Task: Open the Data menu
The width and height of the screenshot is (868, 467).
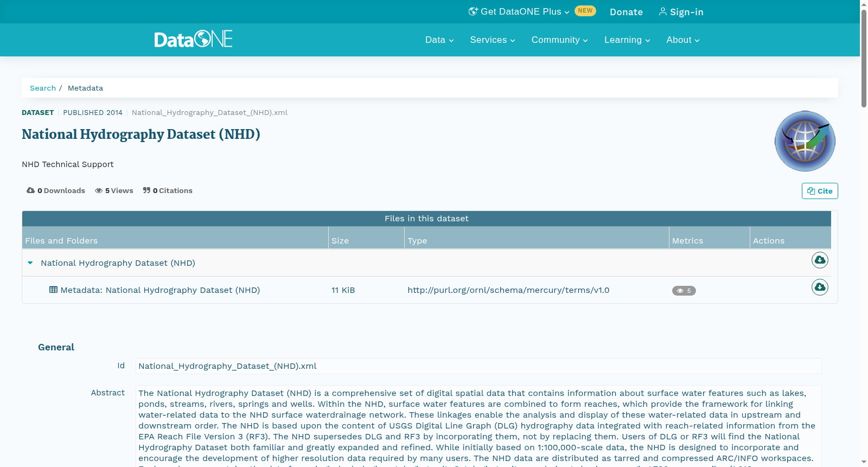Action: coord(439,40)
